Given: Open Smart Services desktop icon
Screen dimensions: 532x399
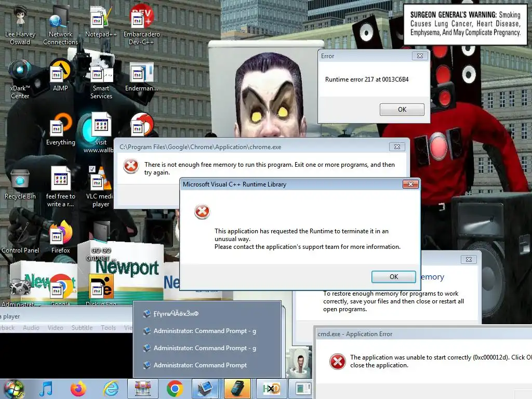Looking at the screenshot, I should tap(101, 79).
